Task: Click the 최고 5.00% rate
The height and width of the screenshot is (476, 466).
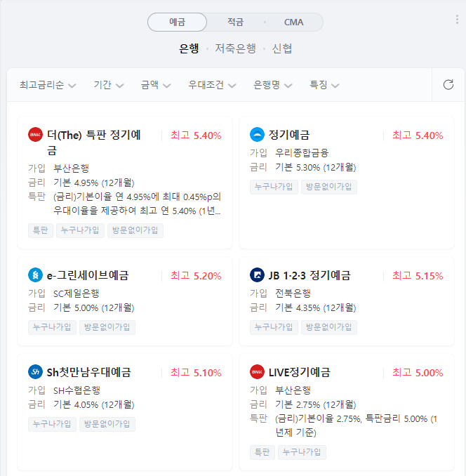Action: click(418, 373)
